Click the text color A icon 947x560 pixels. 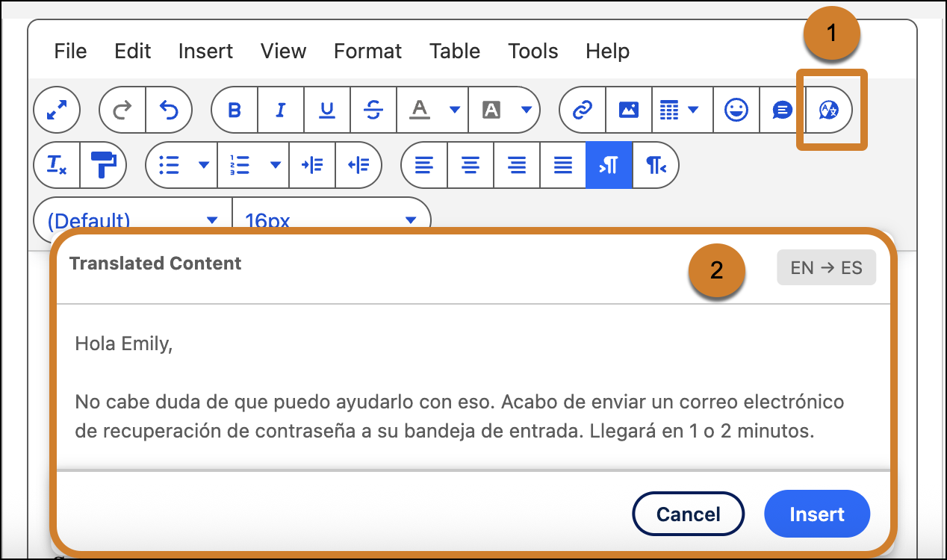pos(420,111)
